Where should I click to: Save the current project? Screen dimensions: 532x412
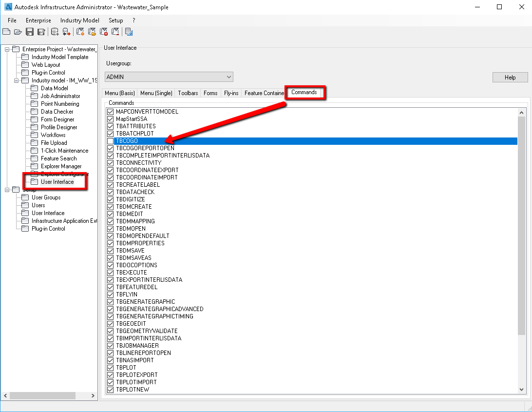pos(30,31)
